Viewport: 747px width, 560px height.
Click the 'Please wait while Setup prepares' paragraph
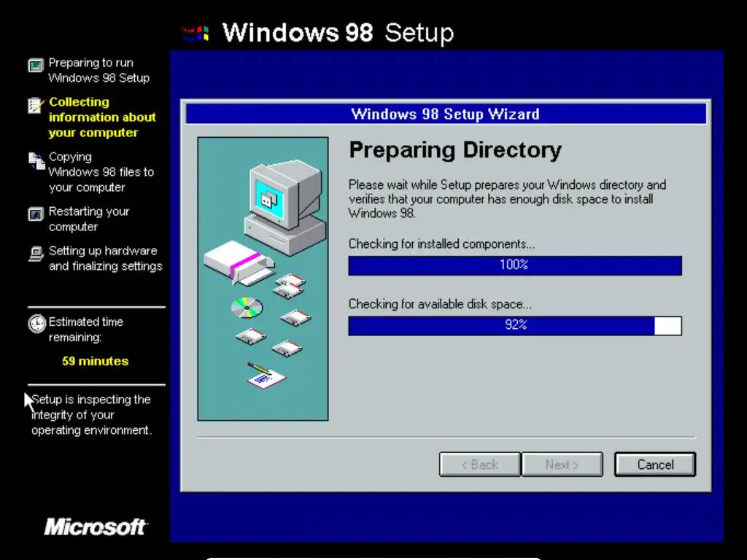(508, 198)
